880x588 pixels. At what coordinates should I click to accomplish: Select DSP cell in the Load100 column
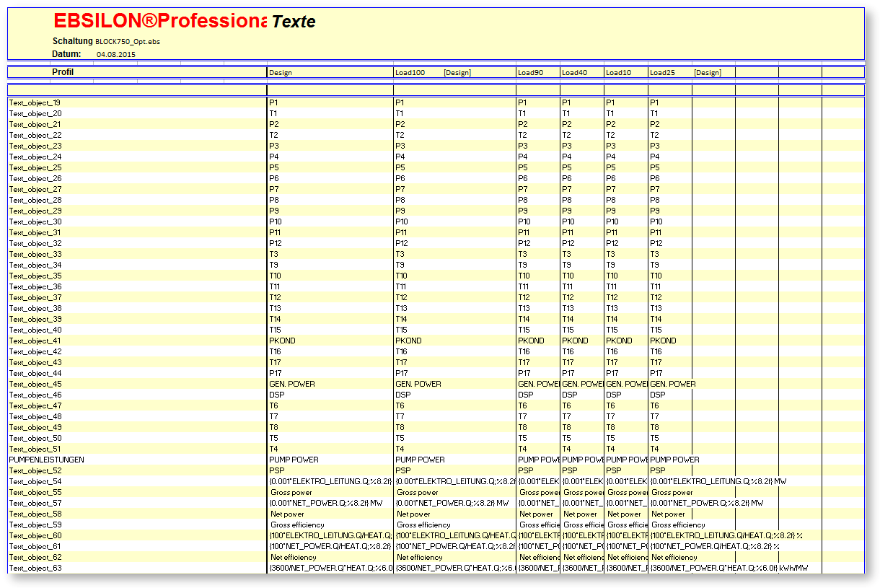pos(402,395)
